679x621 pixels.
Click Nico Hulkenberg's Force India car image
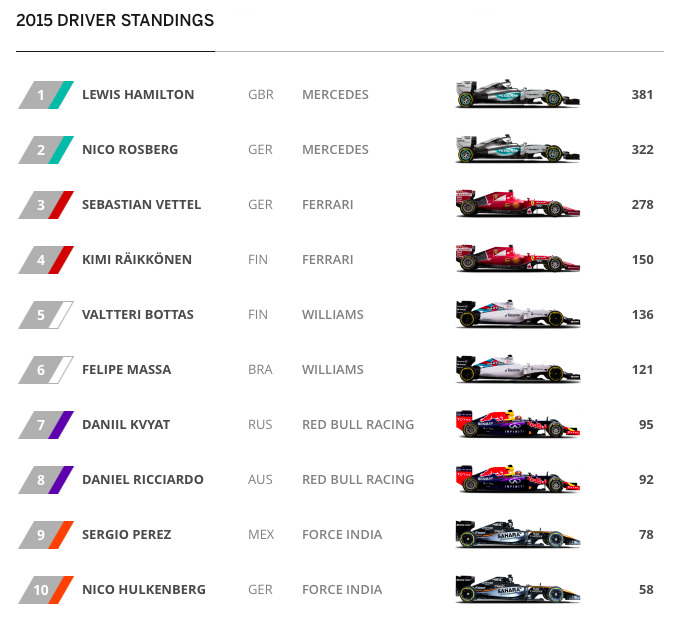click(517, 590)
